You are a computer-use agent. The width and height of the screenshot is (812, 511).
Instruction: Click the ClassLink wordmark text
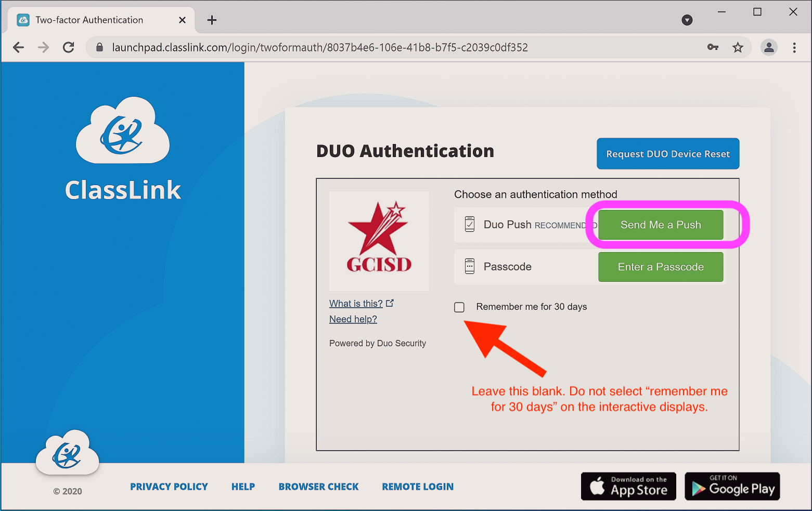123,190
